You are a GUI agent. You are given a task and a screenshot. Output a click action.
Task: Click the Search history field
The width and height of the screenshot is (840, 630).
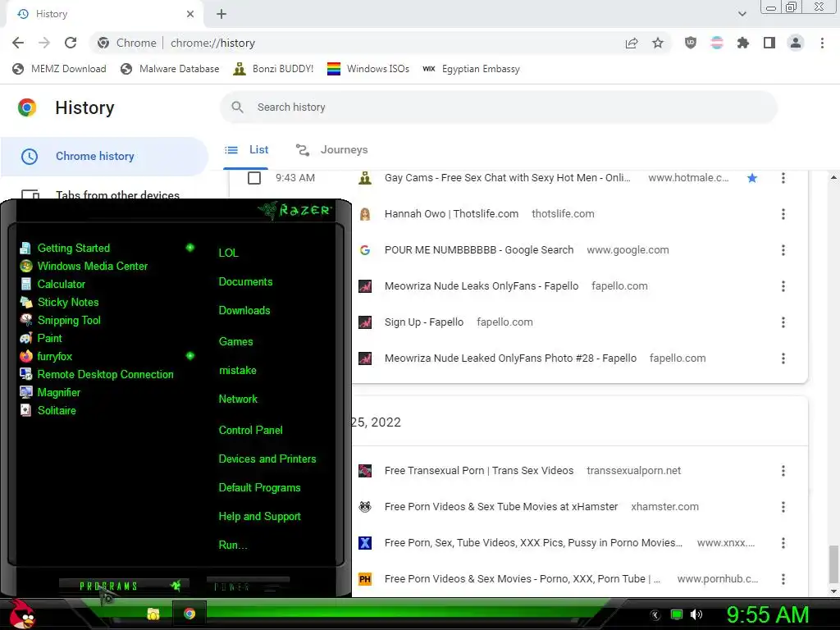(499, 107)
